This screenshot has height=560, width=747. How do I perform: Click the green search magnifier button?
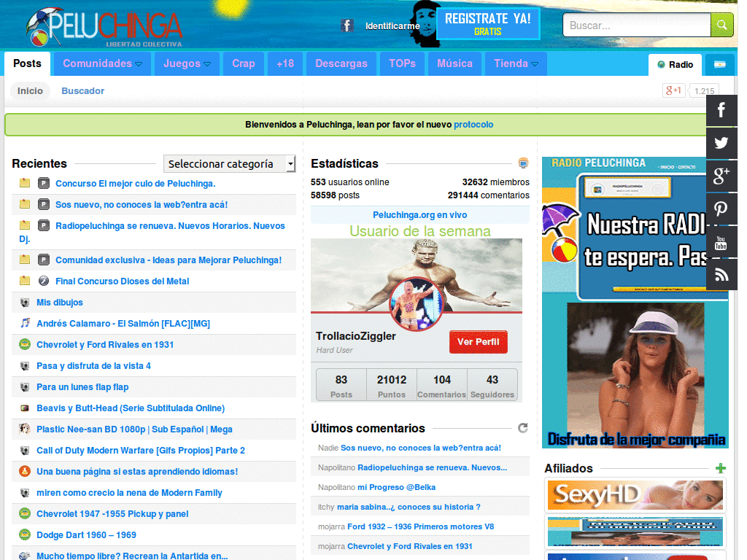pyautogui.click(x=721, y=25)
